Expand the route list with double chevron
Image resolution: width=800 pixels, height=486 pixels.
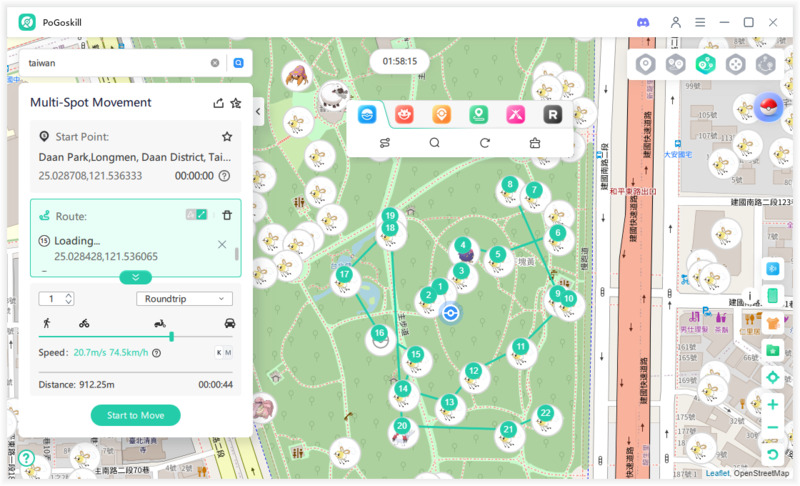point(136,277)
